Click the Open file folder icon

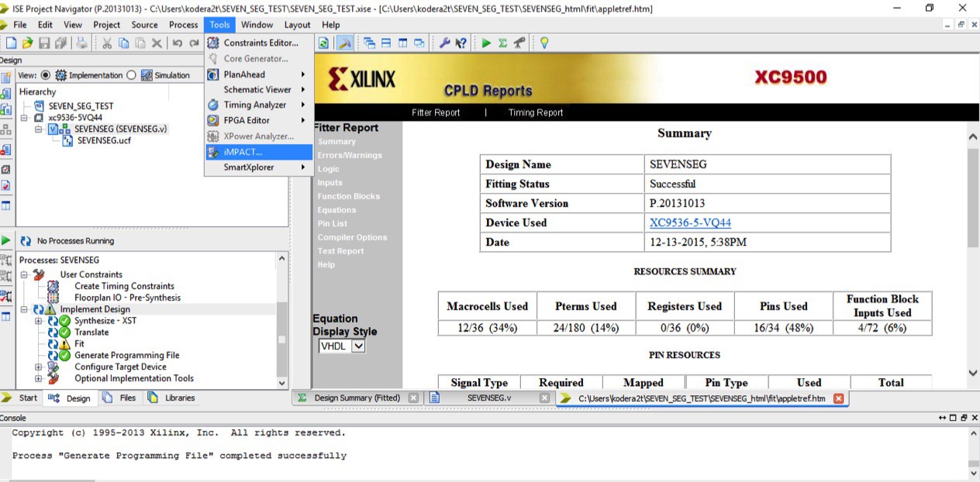(x=27, y=43)
